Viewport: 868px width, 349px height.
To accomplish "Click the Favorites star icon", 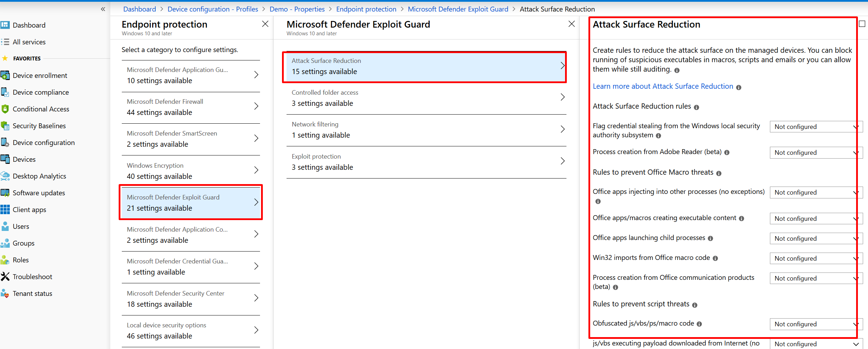I will (x=5, y=58).
